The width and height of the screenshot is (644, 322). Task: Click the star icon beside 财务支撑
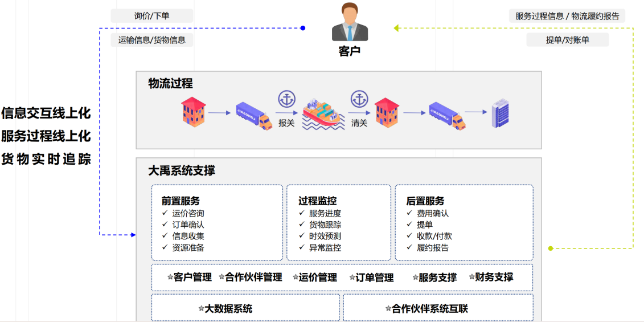point(472,277)
